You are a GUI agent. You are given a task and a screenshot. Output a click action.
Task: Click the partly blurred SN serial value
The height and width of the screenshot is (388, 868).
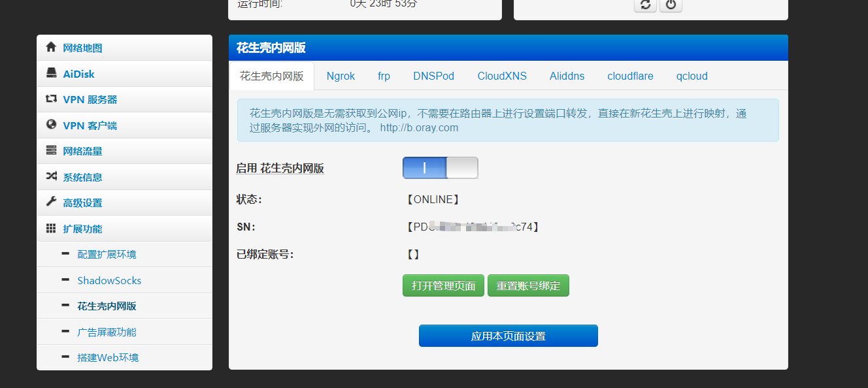472,227
